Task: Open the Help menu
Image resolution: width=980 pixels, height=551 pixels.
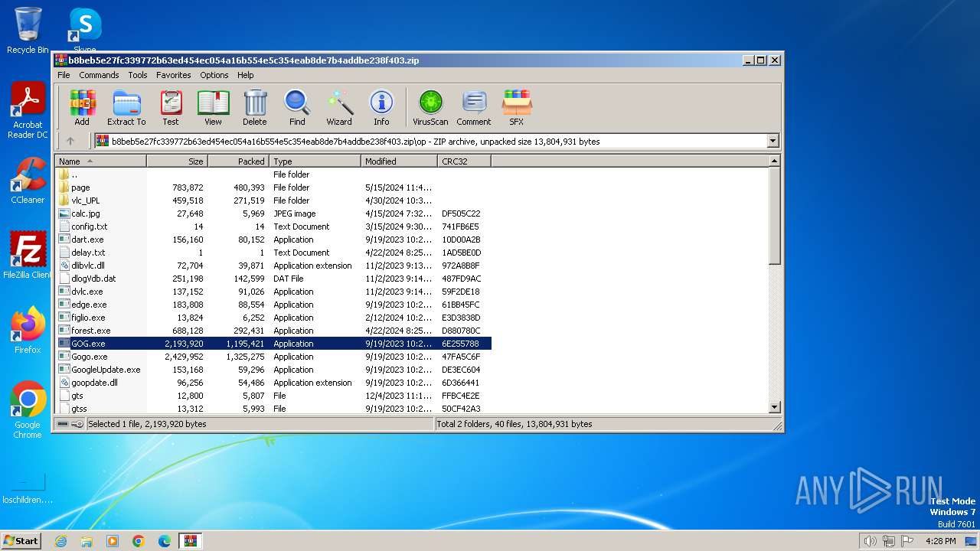Action: [x=246, y=75]
